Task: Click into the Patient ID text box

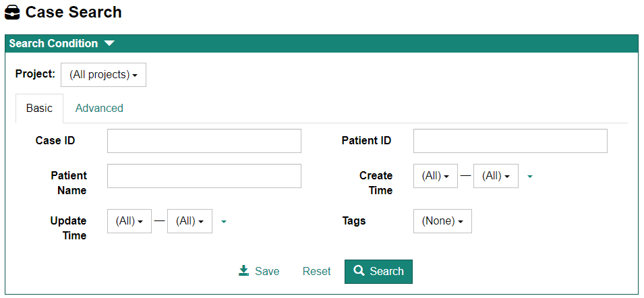Action: click(510, 141)
